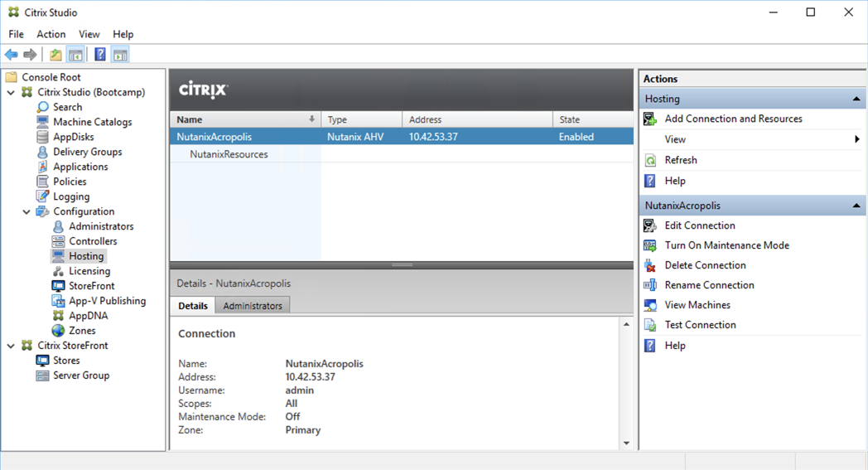Open Machine Catalogs node

[x=93, y=122]
